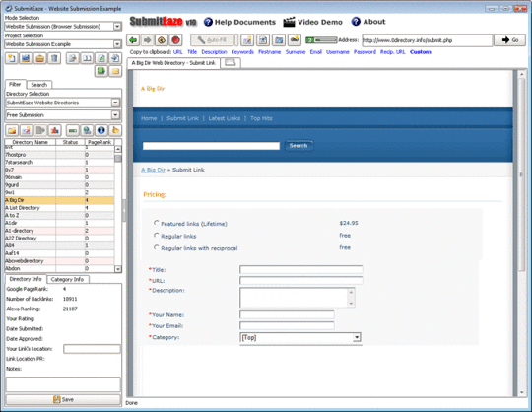Screen dimensions: 532x412
Task: Click the horn icon above directory list
Action: pyautogui.click(x=115, y=130)
